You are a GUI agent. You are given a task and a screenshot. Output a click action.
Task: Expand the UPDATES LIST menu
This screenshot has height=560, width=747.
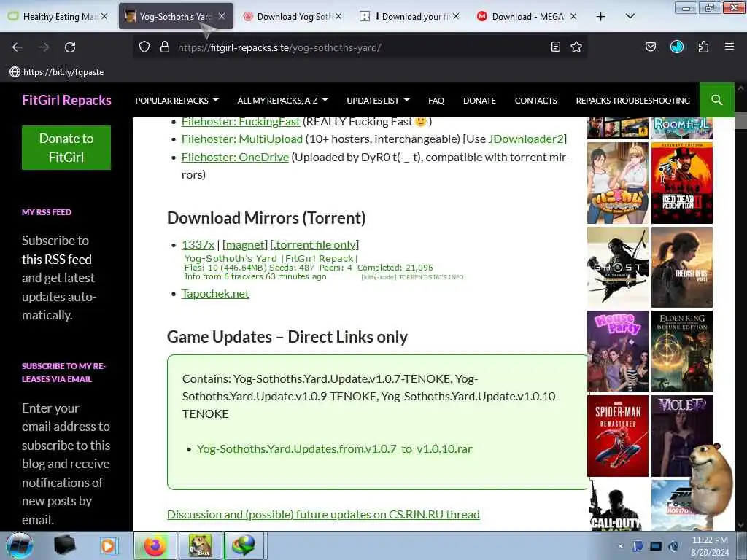(x=378, y=101)
